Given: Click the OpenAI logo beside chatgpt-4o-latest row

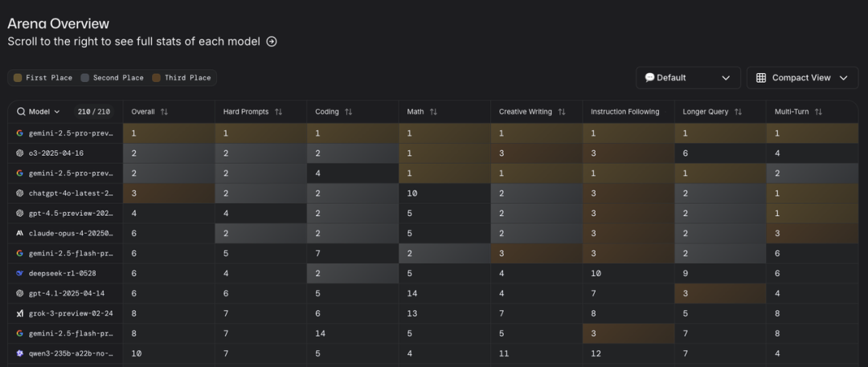Looking at the screenshot, I should 20,194.
